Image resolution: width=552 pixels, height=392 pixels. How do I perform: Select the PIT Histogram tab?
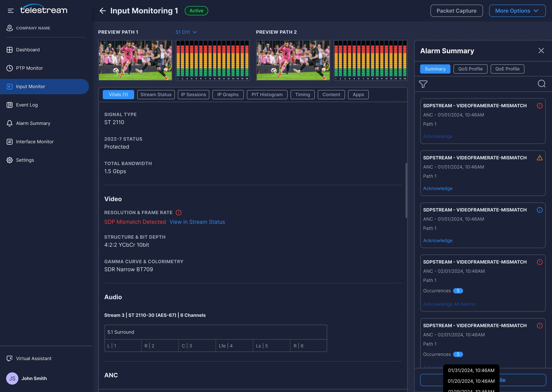[267, 95]
